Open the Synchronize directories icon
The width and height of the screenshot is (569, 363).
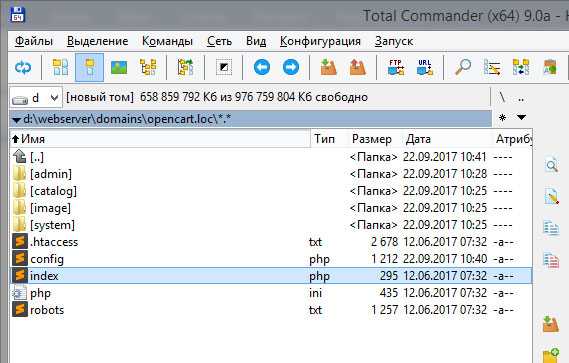pyautogui.click(x=521, y=68)
